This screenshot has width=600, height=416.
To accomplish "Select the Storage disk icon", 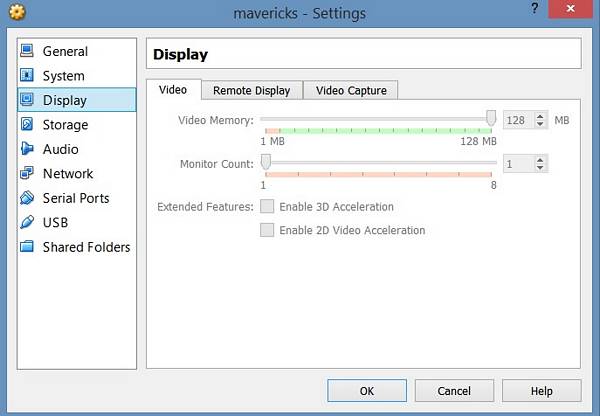I will [27, 125].
